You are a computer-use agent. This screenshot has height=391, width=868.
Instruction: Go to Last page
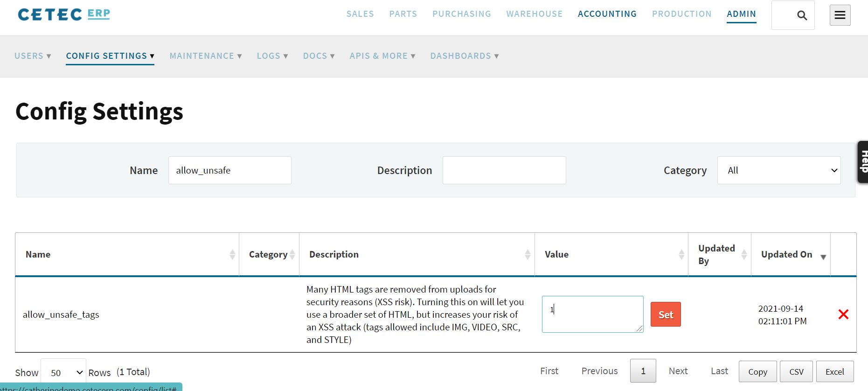719,371
